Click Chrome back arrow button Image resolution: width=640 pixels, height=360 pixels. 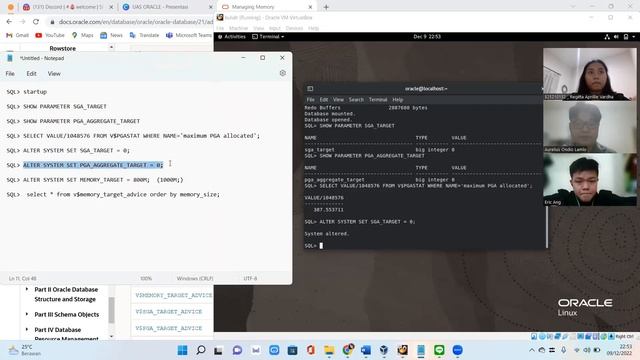pyautogui.click(x=9, y=22)
